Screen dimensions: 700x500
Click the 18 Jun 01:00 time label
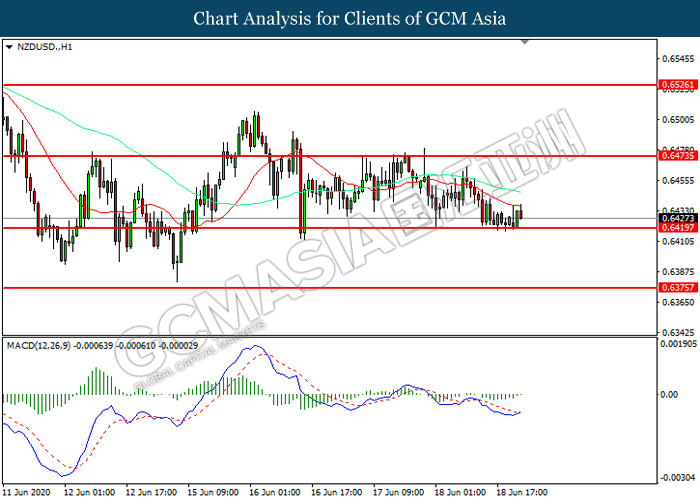click(x=460, y=492)
